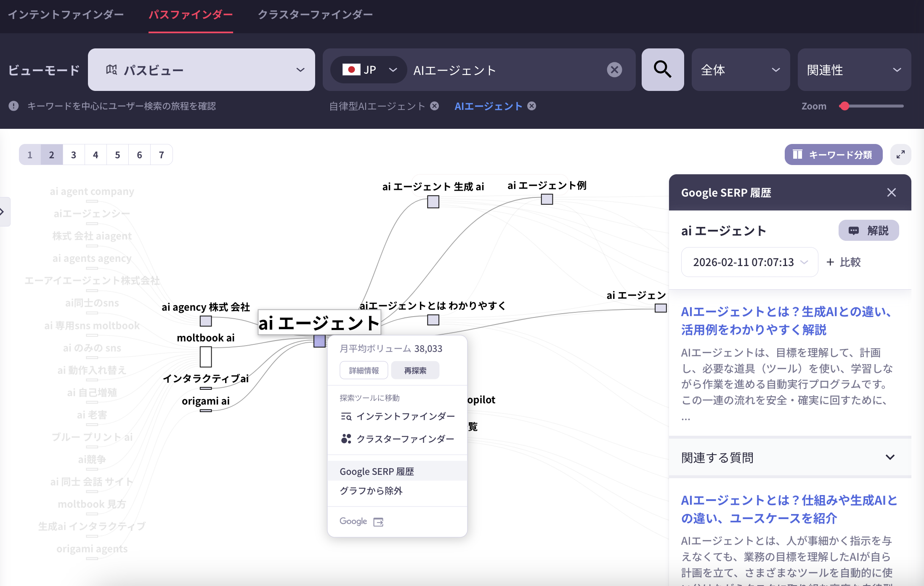Clear the AIエージェント search input with the X icon
Viewport: 924px width, 586px height.
pos(614,70)
